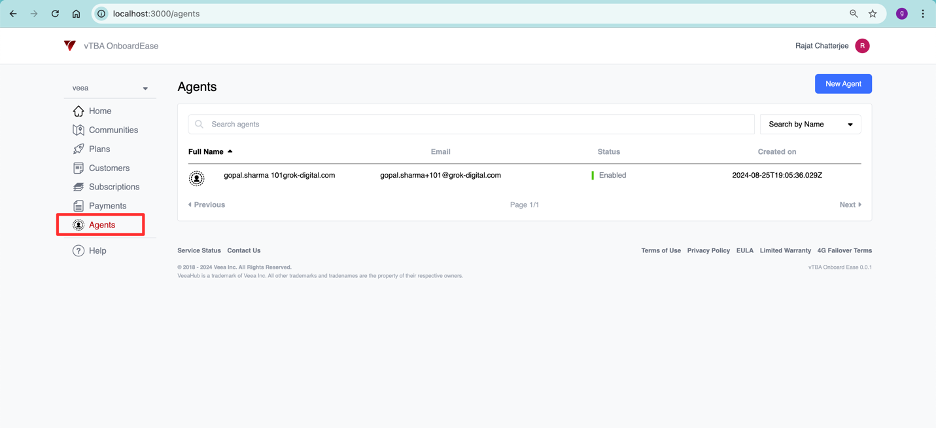Sort by Full Name column header
936x428 pixels.
pos(206,152)
